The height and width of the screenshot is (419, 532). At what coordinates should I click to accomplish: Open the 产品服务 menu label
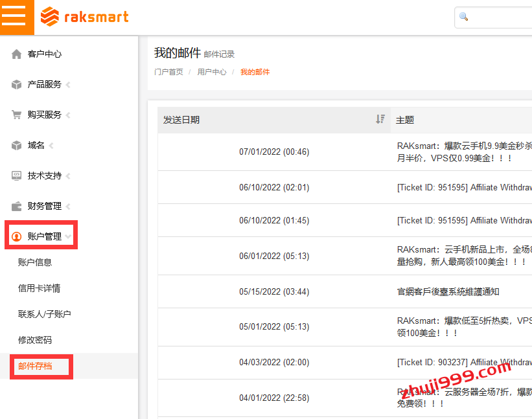click(x=45, y=84)
